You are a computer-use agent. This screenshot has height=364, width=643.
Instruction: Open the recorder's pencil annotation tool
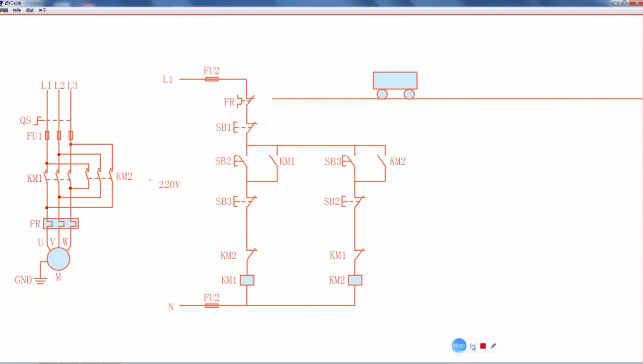(x=493, y=346)
